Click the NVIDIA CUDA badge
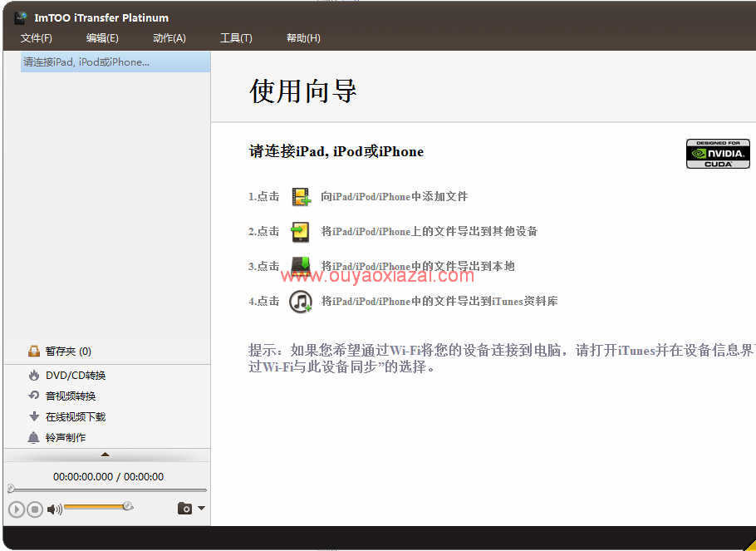This screenshot has height=551, width=756. point(718,154)
